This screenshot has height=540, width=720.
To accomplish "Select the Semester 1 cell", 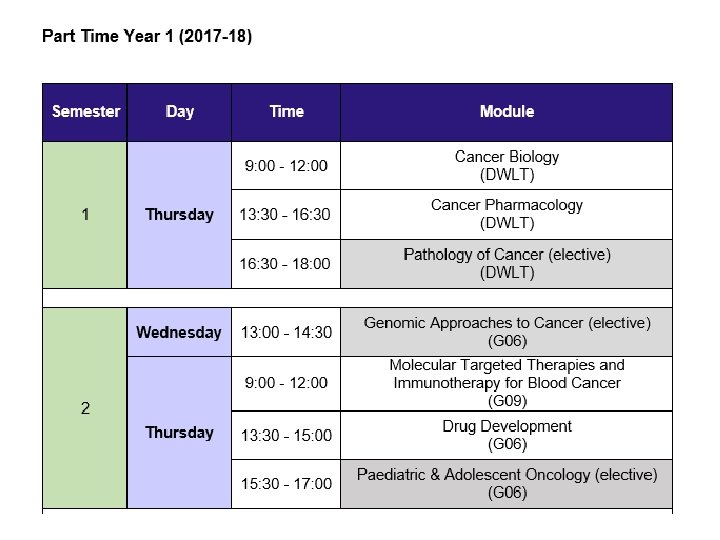I will point(86,214).
